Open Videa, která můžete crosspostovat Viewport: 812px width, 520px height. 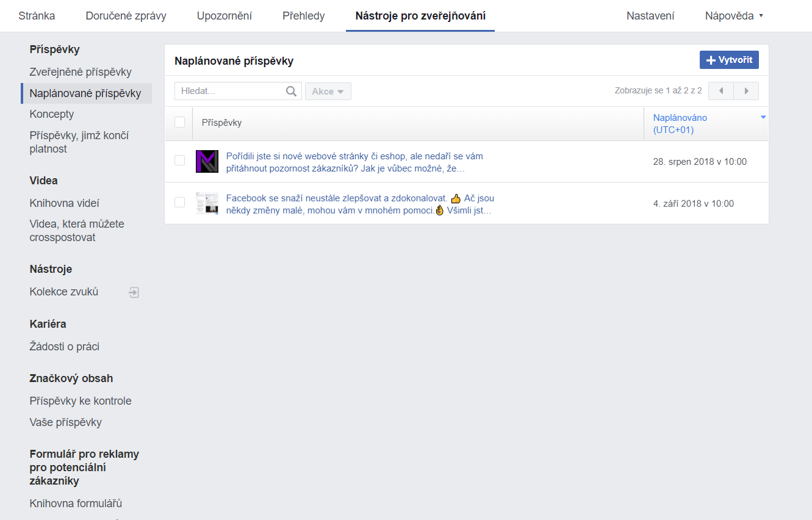pyautogui.click(x=77, y=231)
